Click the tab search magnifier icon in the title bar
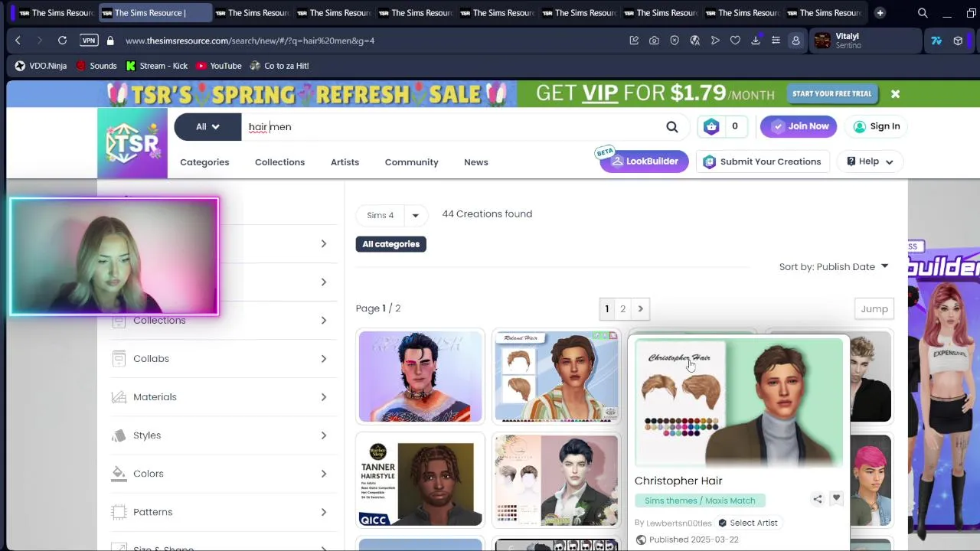The width and height of the screenshot is (980, 551). 923,13
